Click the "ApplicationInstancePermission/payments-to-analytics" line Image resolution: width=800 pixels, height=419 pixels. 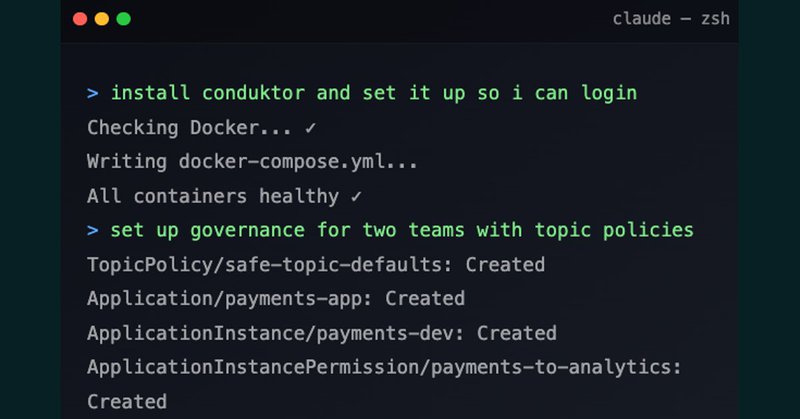coord(379,367)
